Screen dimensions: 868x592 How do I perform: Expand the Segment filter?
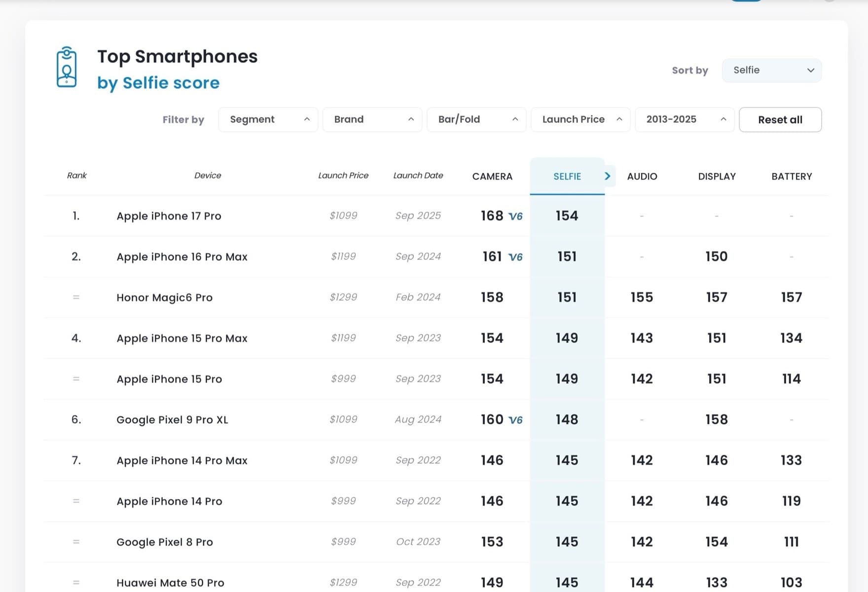pyautogui.click(x=268, y=119)
